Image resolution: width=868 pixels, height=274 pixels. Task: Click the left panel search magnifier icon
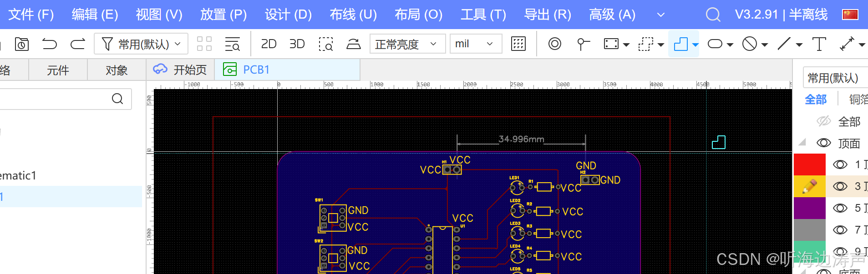[117, 99]
